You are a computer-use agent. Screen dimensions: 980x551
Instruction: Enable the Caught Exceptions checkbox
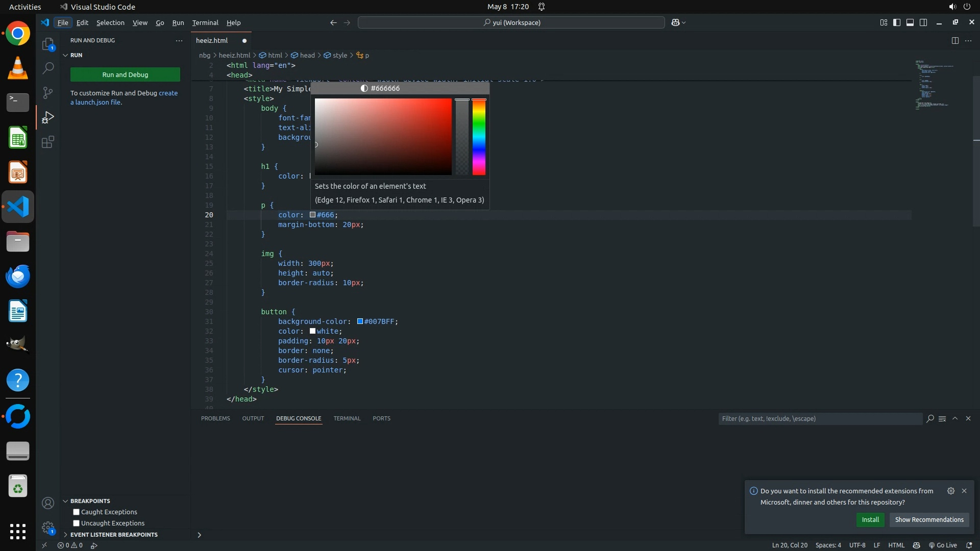coord(77,512)
